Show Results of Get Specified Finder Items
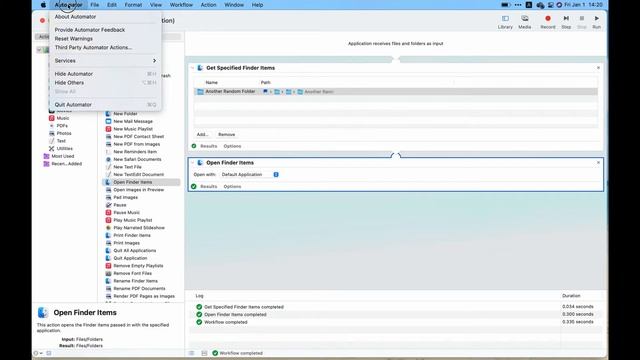The height and width of the screenshot is (360, 640). click(x=209, y=146)
